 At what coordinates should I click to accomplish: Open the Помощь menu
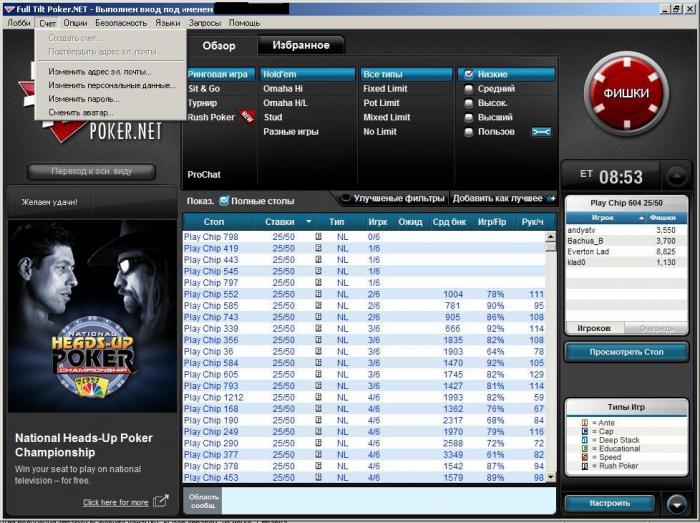point(244,23)
